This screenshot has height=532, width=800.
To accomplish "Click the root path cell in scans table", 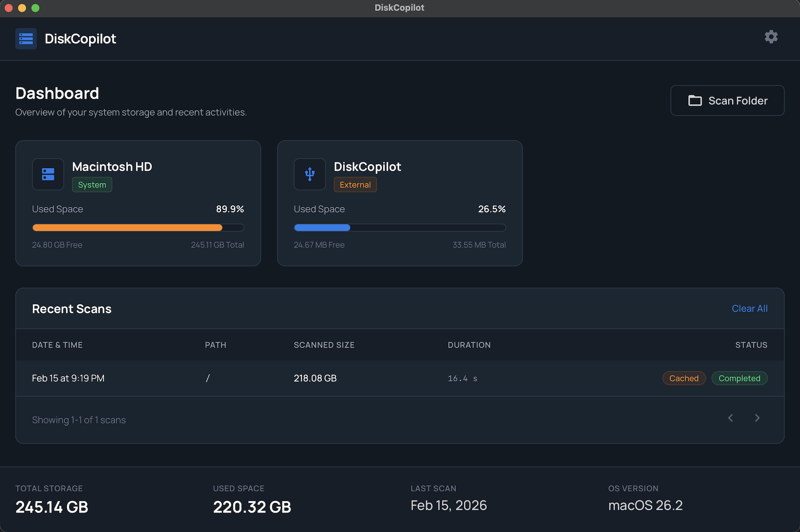I will [208, 378].
